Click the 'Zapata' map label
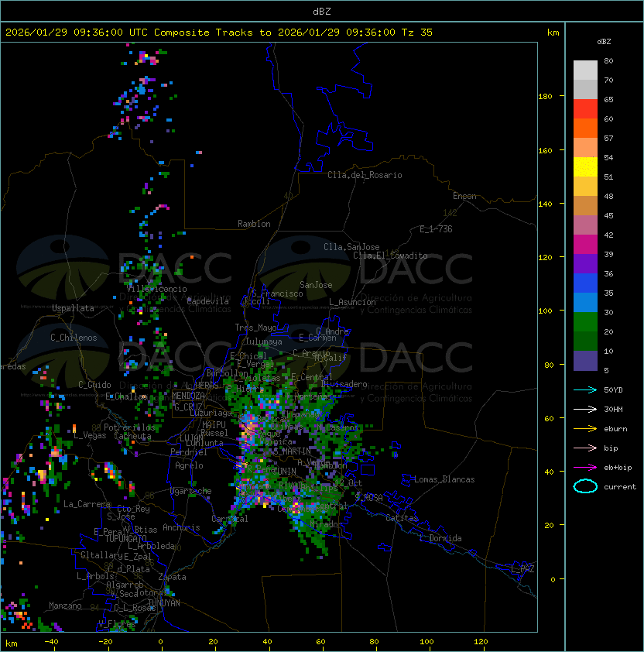This screenshot has width=644, height=652. pos(172,577)
